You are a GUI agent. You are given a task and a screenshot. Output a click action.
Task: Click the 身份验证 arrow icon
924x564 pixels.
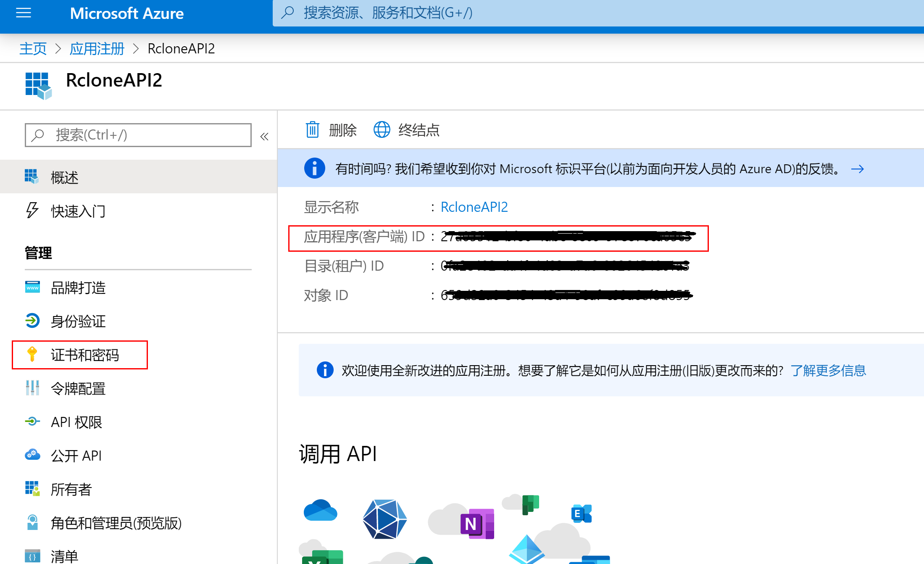point(32,321)
